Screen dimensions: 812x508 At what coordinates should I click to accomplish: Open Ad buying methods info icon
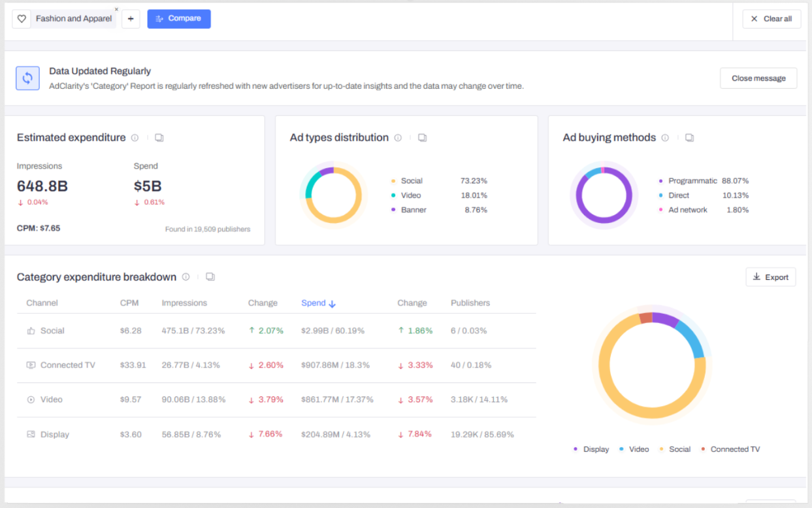click(665, 138)
